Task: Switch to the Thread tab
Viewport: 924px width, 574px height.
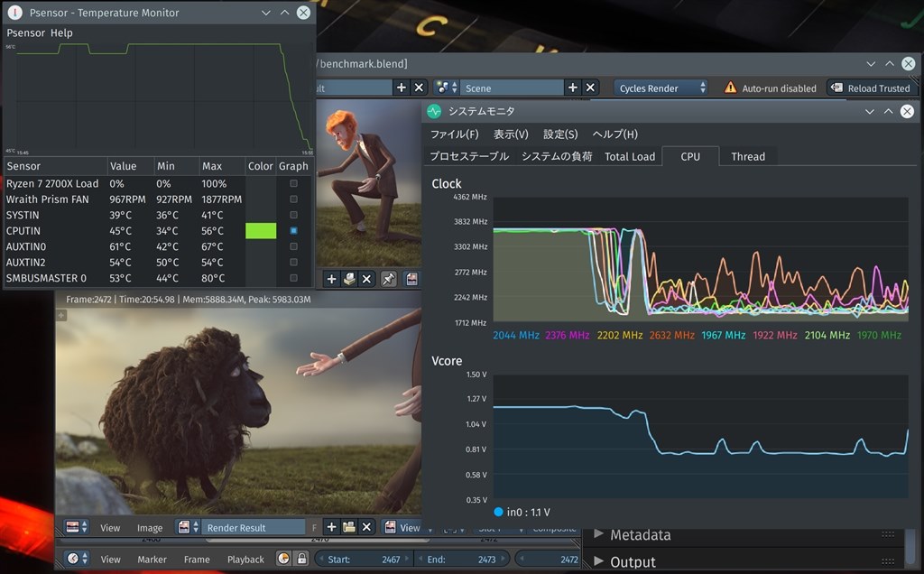Action: tap(748, 156)
